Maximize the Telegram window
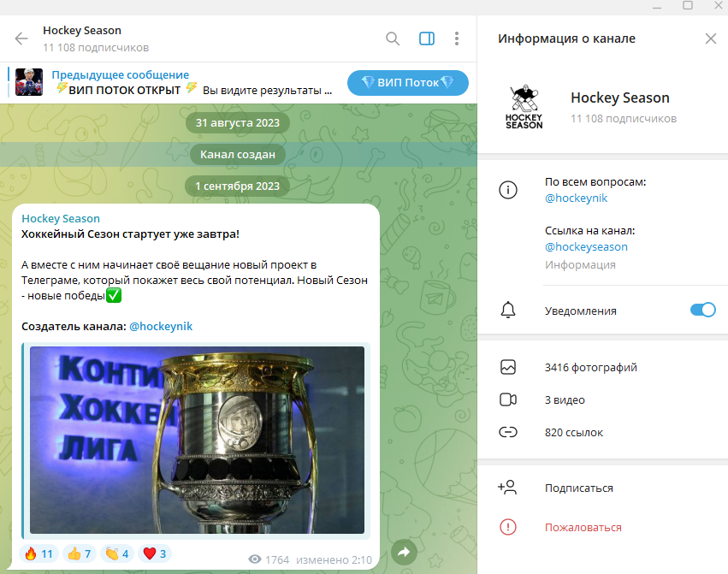The image size is (728, 574). tap(688, 6)
